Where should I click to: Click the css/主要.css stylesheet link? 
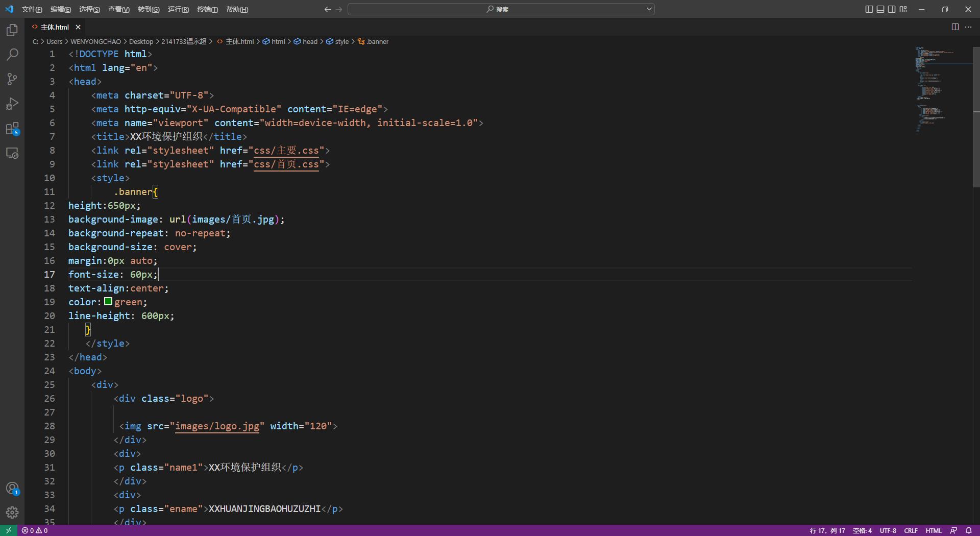click(286, 151)
